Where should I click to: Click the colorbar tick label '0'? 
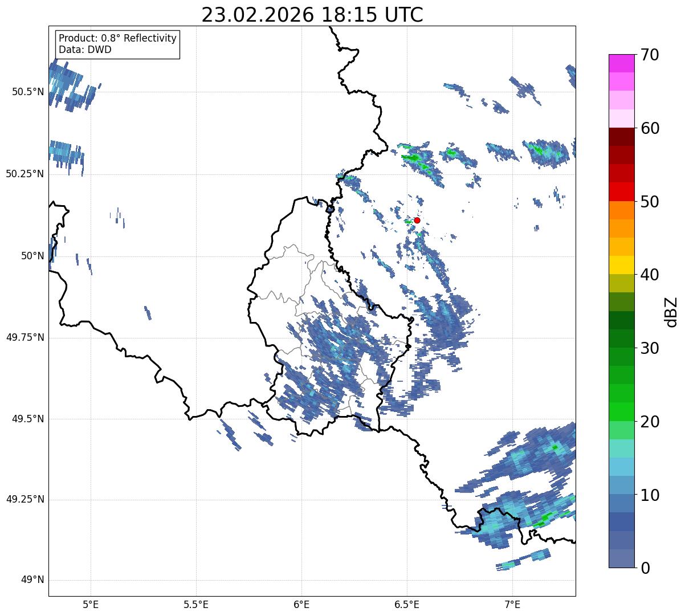point(645,568)
